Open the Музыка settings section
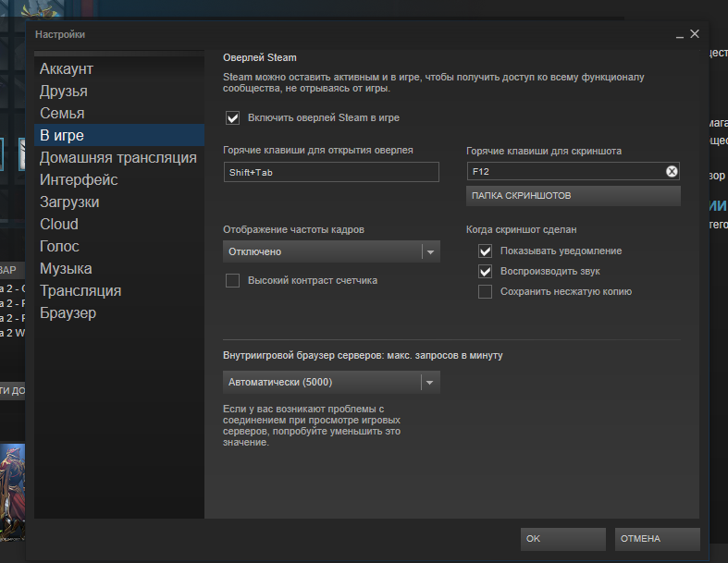728x563 pixels. [x=119, y=268]
